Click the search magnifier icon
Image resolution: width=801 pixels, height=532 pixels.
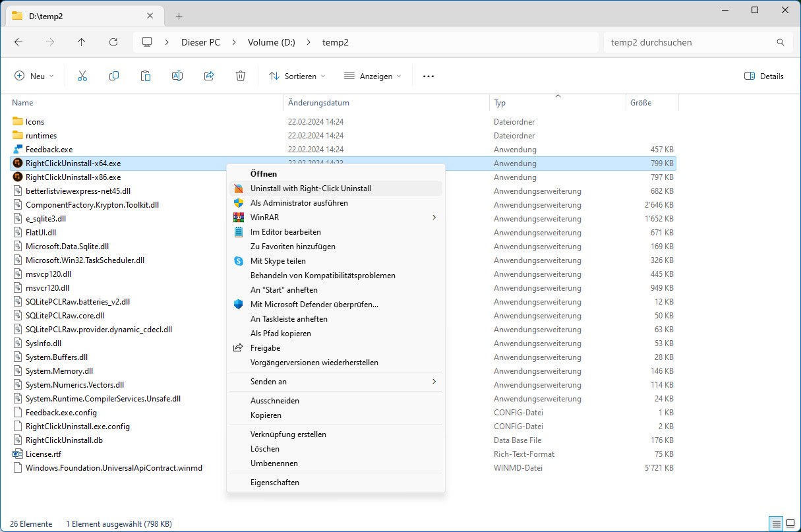781,42
